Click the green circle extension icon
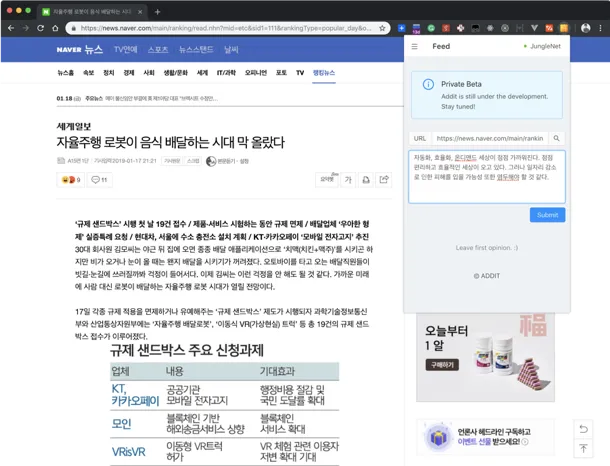610x466 pixels. click(x=431, y=28)
